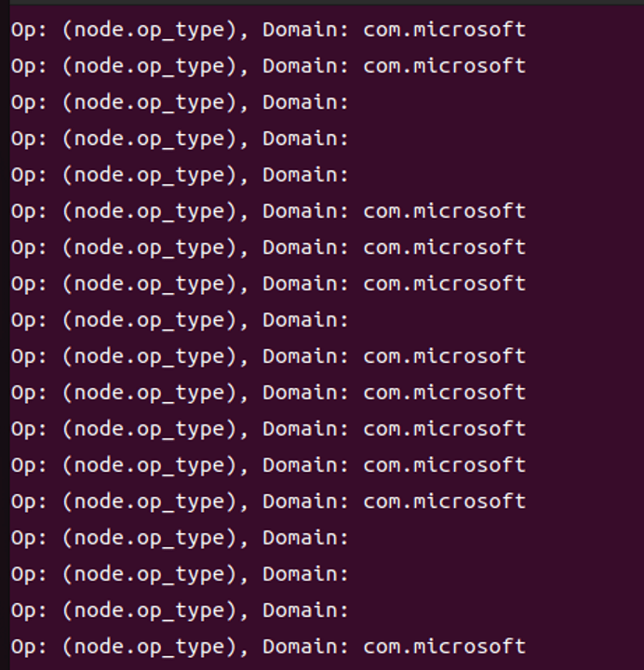
Task: Click "Domain:" on the third output line
Action: [x=304, y=102]
